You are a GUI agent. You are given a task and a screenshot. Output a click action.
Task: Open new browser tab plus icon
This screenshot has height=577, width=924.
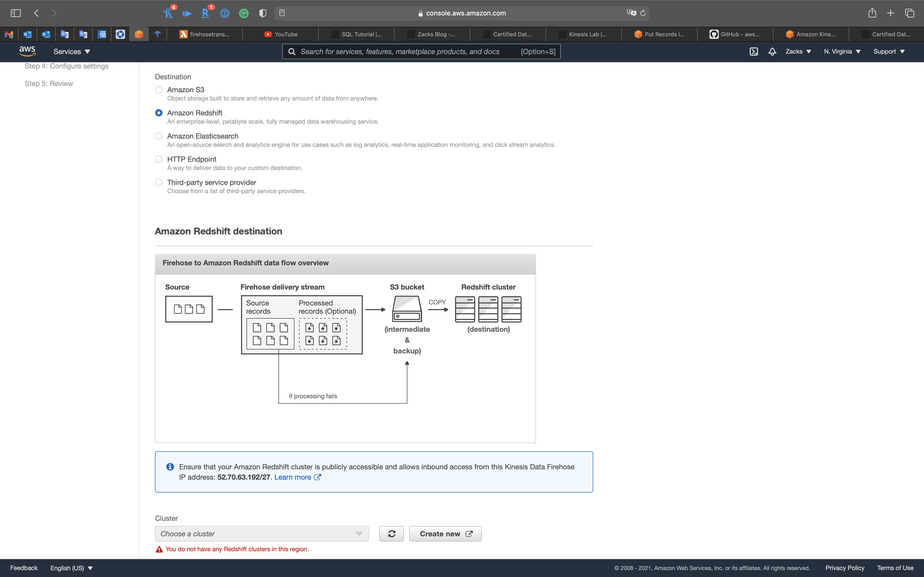point(890,13)
